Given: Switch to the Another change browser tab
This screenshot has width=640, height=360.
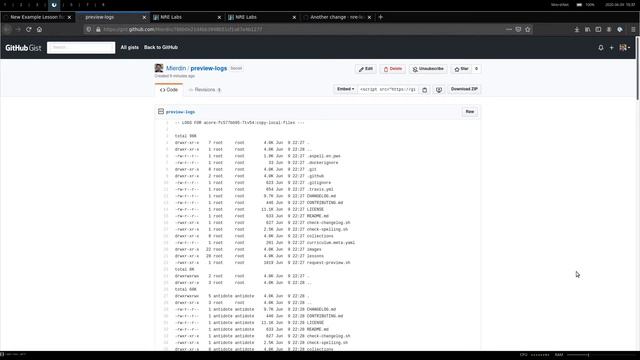Looking at the screenshot, I should pyautogui.click(x=337, y=17).
